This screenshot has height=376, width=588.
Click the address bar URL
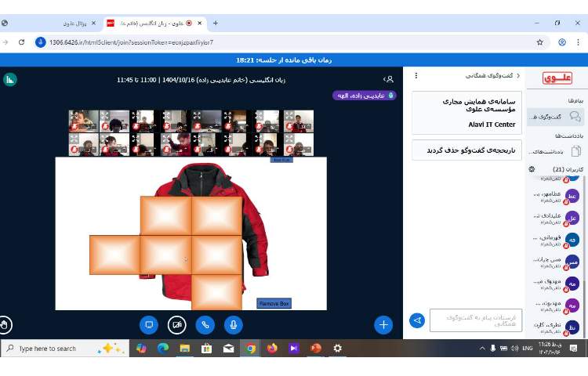click(x=131, y=43)
